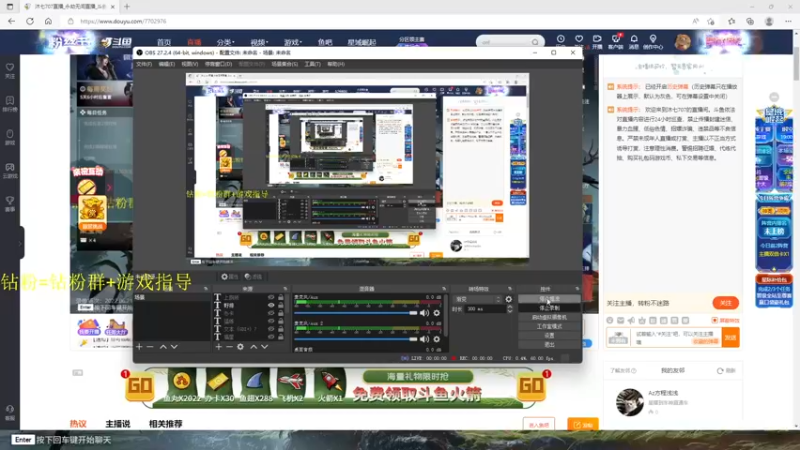Open the 工具(T) menu in OBS

(312, 64)
